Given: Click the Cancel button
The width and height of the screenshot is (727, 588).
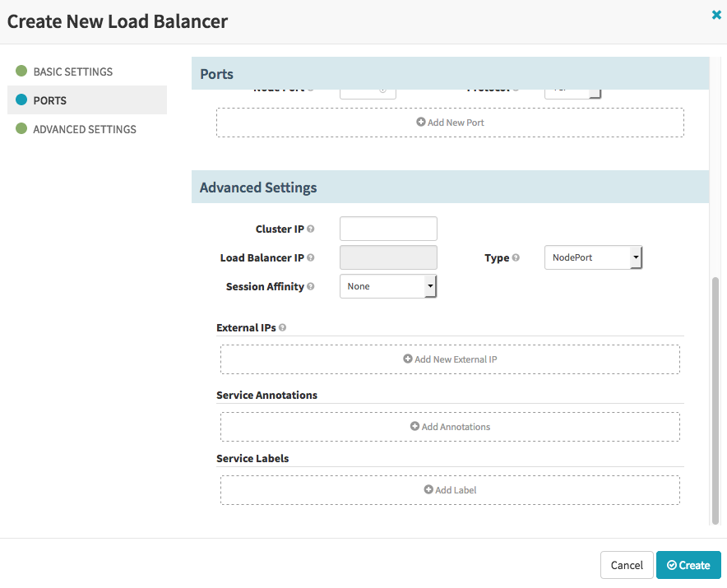Looking at the screenshot, I should tap(627, 565).
